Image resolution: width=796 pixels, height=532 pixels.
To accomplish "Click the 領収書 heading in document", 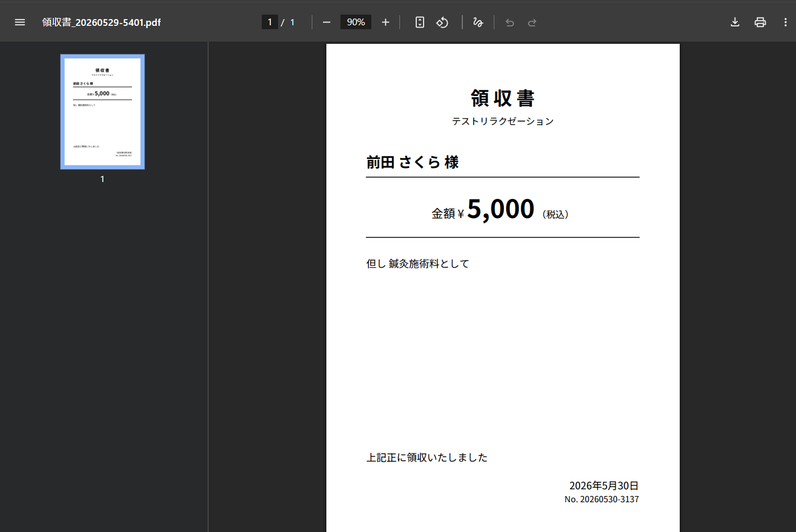I will 503,98.
